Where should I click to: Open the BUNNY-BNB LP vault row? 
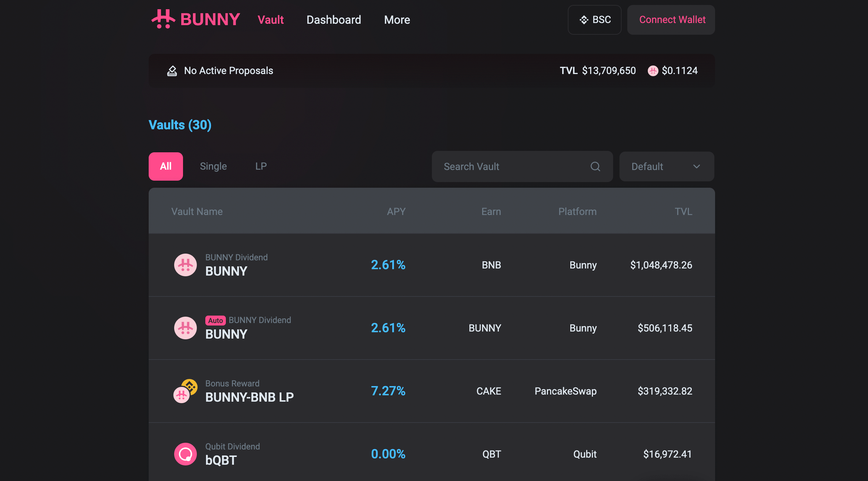pyautogui.click(x=432, y=391)
